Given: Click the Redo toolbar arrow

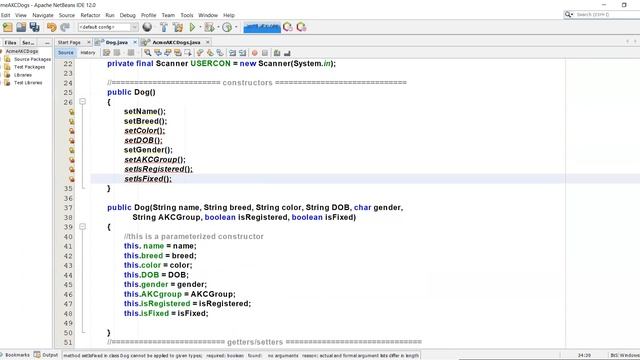Looking at the screenshot, I should pos(65,27).
